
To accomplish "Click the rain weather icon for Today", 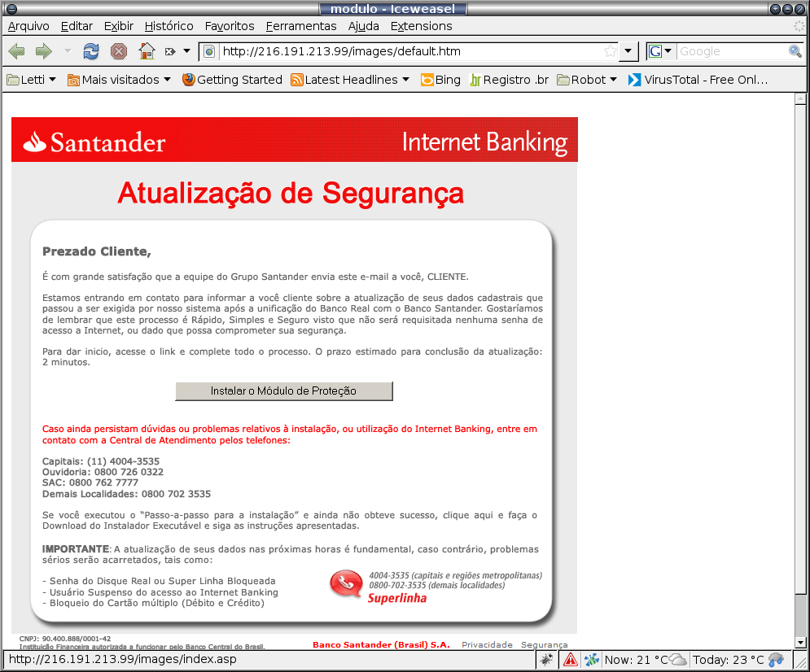I will 776,660.
